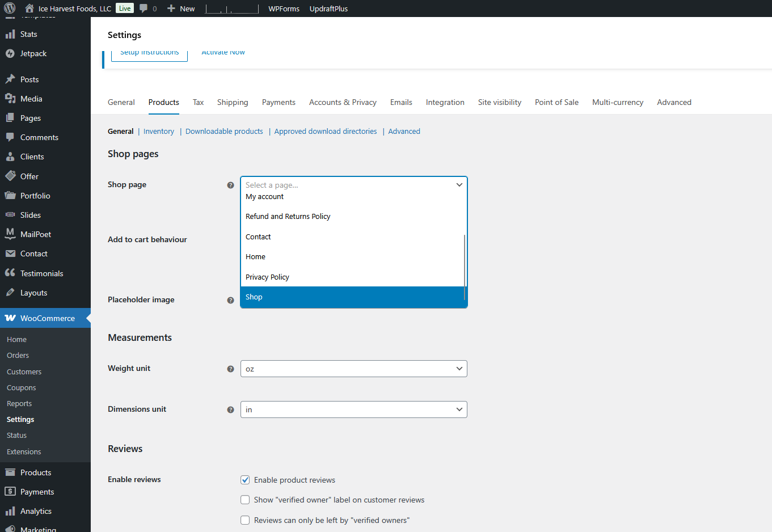This screenshot has width=772, height=532.
Task: Go to Inventory subsection link
Action: (x=158, y=131)
